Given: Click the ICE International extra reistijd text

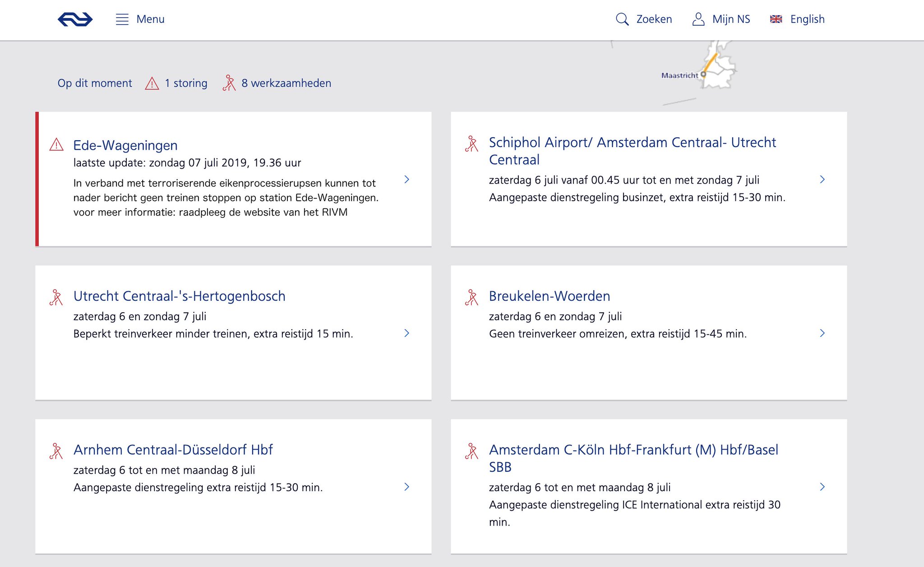Looking at the screenshot, I should click(x=635, y=513).
